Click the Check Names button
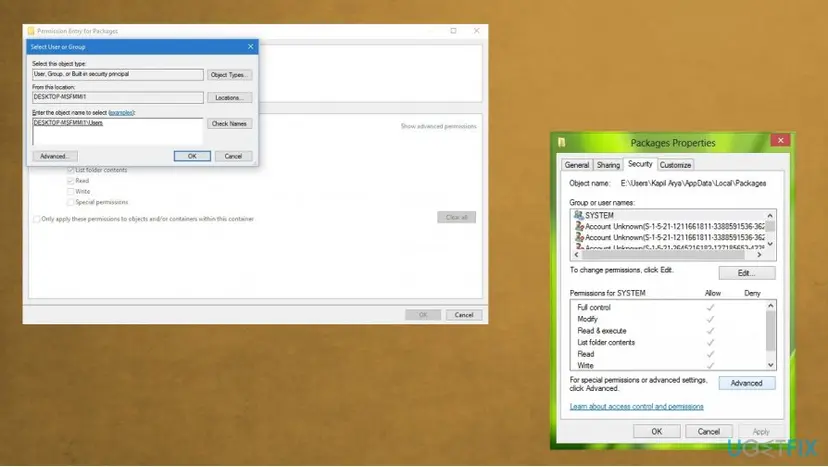The width and height of the screenshot is (828, 467). (229, 124)
